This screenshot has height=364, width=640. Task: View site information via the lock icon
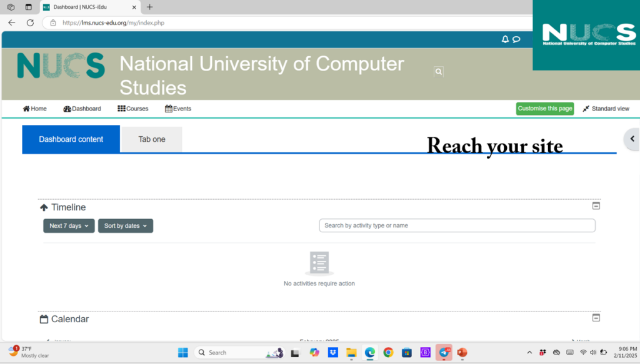point(53,23)
